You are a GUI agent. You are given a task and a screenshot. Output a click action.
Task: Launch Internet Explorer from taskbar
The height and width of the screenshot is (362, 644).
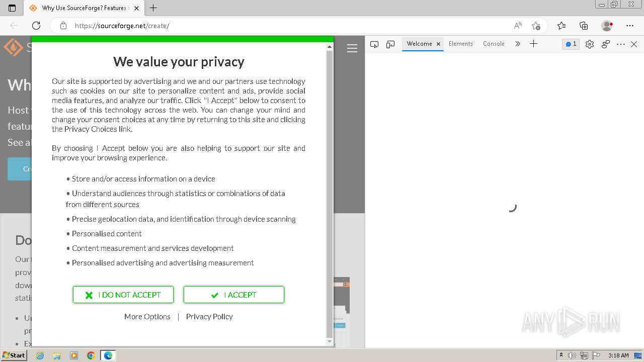(x=40, y=355)
